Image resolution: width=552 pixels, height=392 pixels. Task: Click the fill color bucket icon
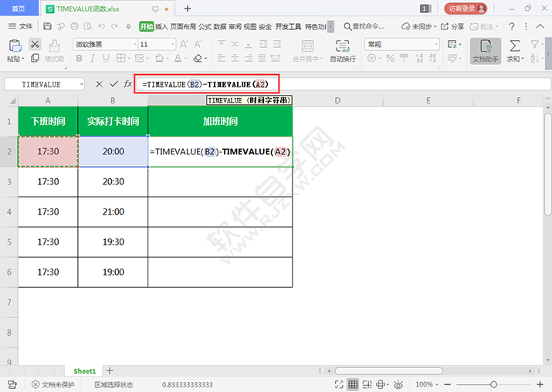(x=160, y=59)
